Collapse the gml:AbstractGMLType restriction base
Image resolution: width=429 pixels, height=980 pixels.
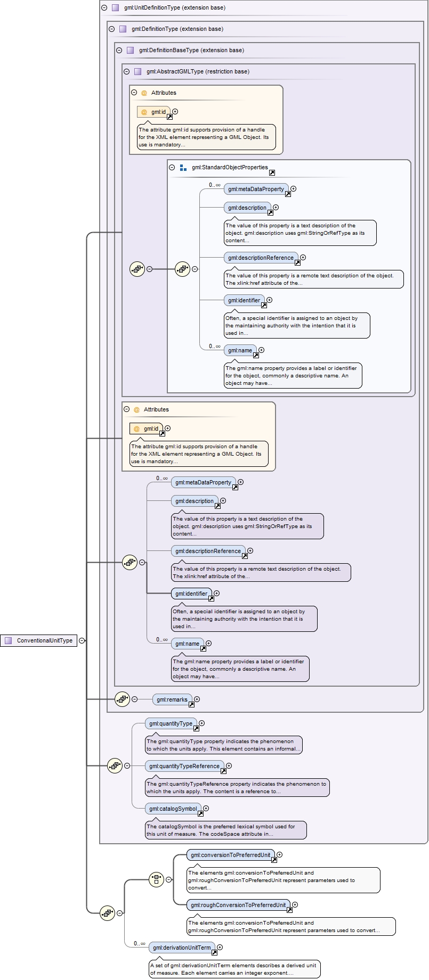tap(126, 71)
